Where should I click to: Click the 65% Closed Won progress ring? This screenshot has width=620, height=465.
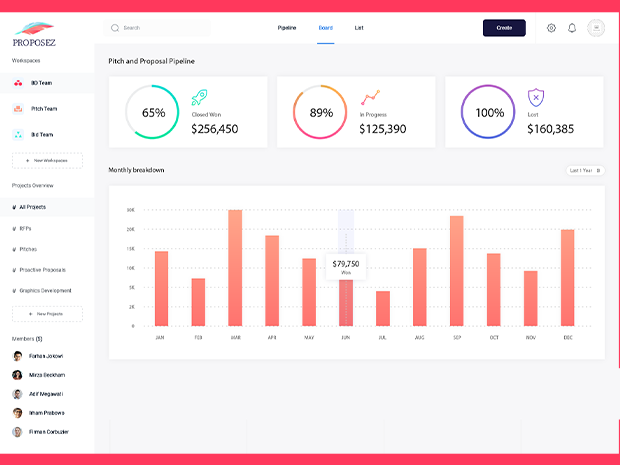click(153, 113)
